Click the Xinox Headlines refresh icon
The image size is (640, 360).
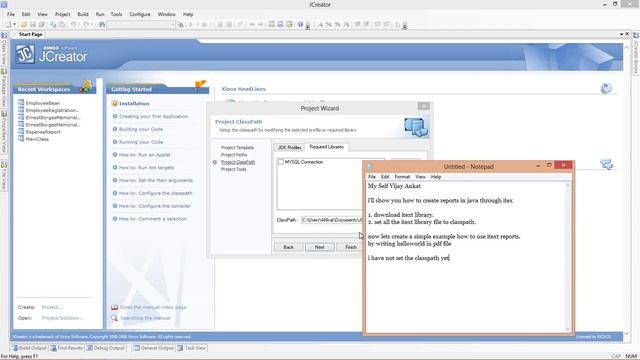(x=606, y=89)
